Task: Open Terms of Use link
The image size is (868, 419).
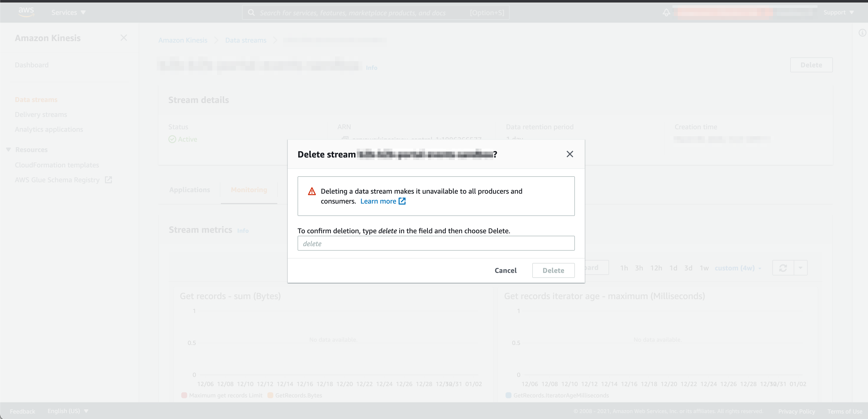Action: pos(845,411)
